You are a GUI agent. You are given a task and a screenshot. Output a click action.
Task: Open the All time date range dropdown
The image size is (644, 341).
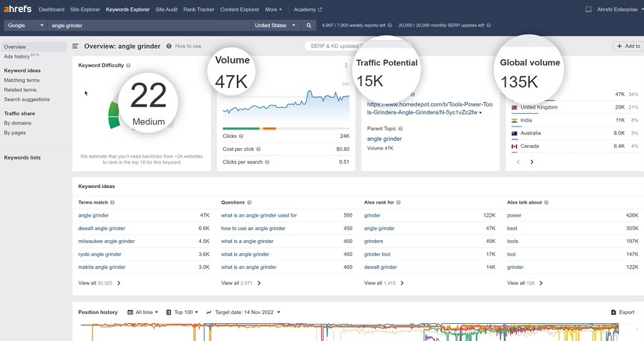pos(142,312)
